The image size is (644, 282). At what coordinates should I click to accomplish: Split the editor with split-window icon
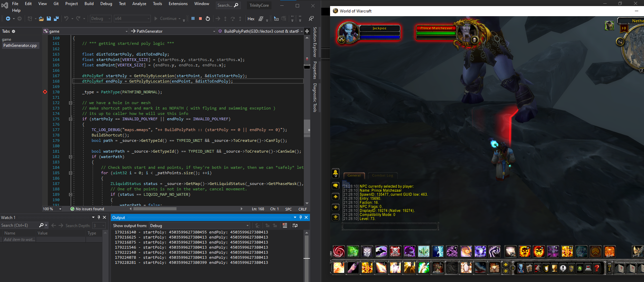(x=307, y=31)
